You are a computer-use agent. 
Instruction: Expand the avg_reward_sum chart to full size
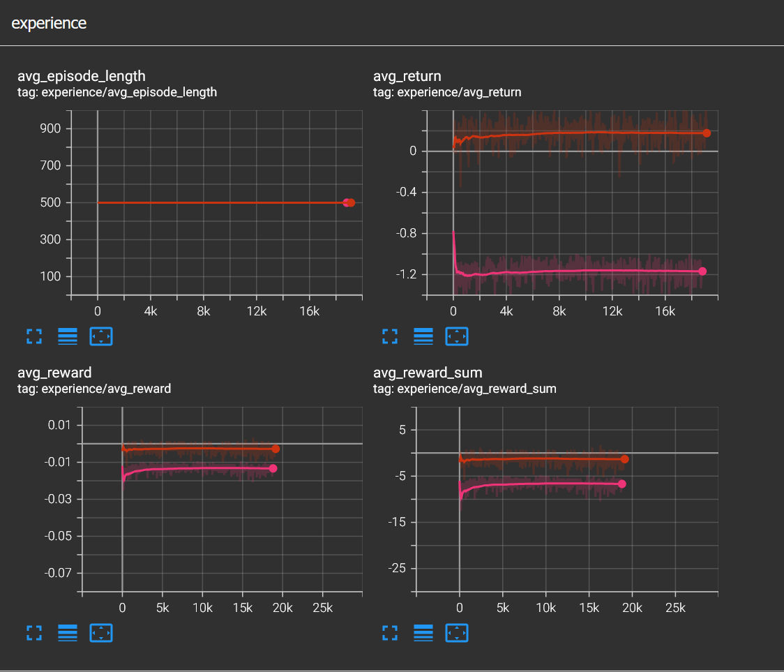pos(390,633)
